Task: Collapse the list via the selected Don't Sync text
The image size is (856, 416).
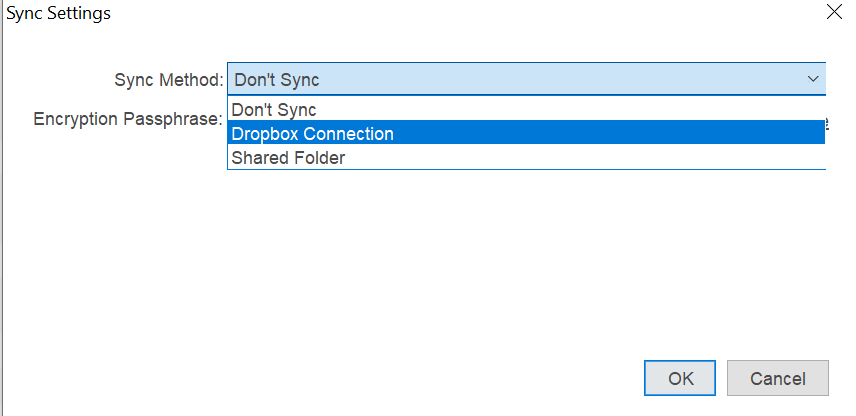Action: (x=277, y=80)
